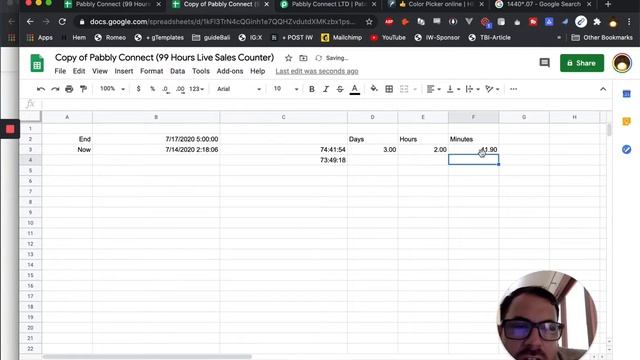This screenshot has height=360, width=640.
Task: Select cell B2 with 7/17/2020 5:00:00
Action: pos(156,139)
